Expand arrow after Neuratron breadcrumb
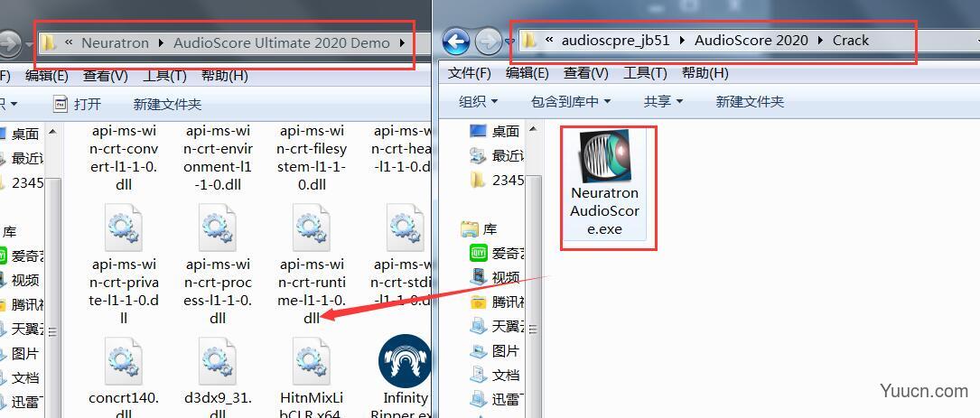Viewport: 980px width, 418px height. 162,43
